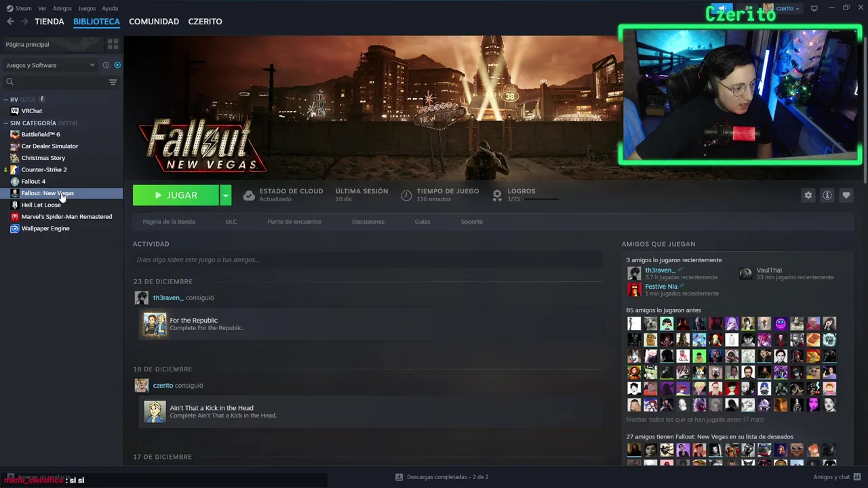868x488 pixels.
Task: Click the recent activity clock icon
Action: pyautogui.click(x=106, y=65)
